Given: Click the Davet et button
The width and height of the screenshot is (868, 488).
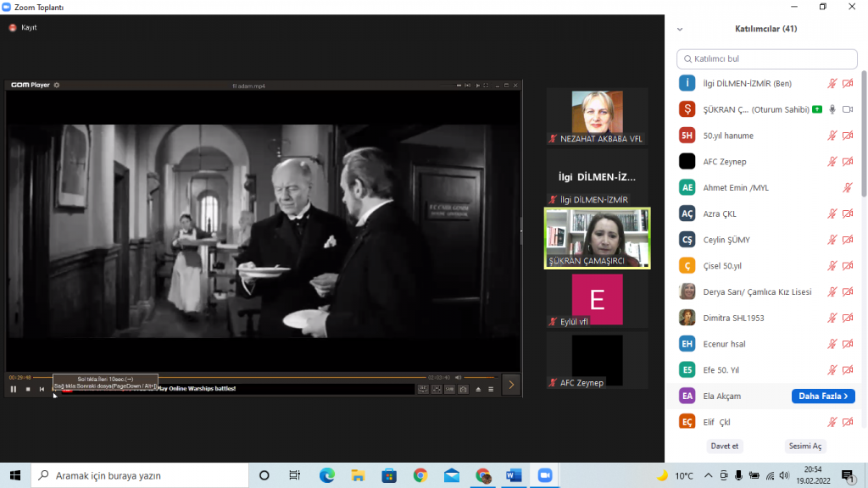Looking at the screenshot, I should pos(725,446).
